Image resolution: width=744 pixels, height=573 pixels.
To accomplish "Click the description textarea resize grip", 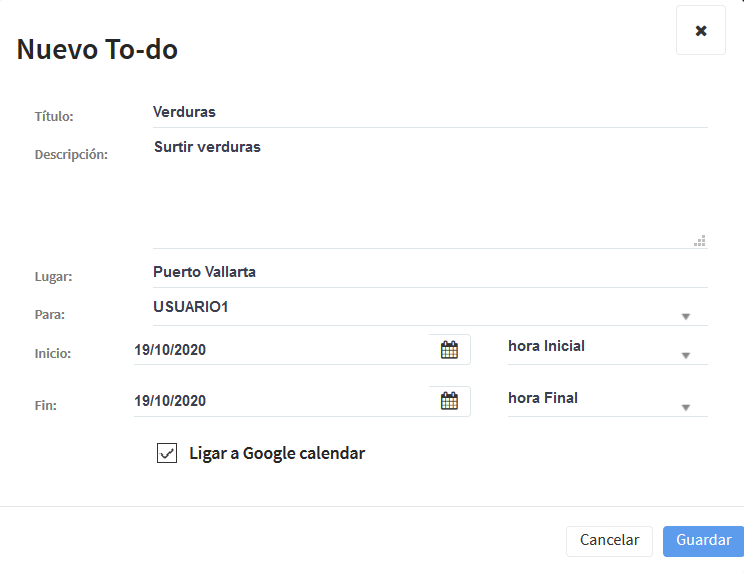I will [699, 241].
